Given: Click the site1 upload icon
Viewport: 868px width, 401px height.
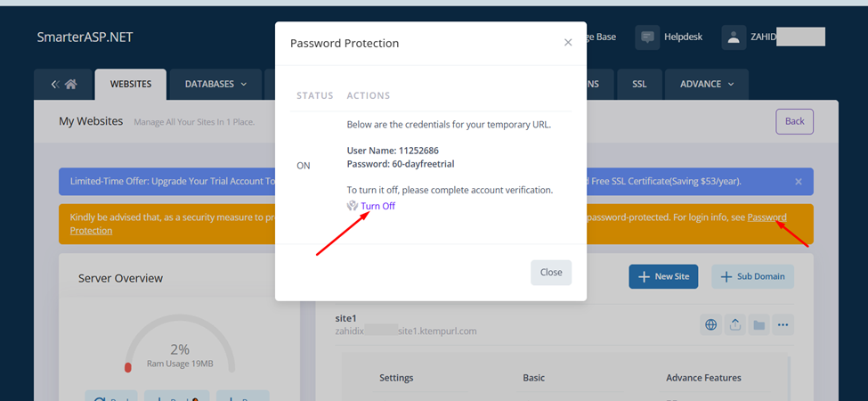Looking at the screenshot, I should pyautogui.click(x=735, y=325).
